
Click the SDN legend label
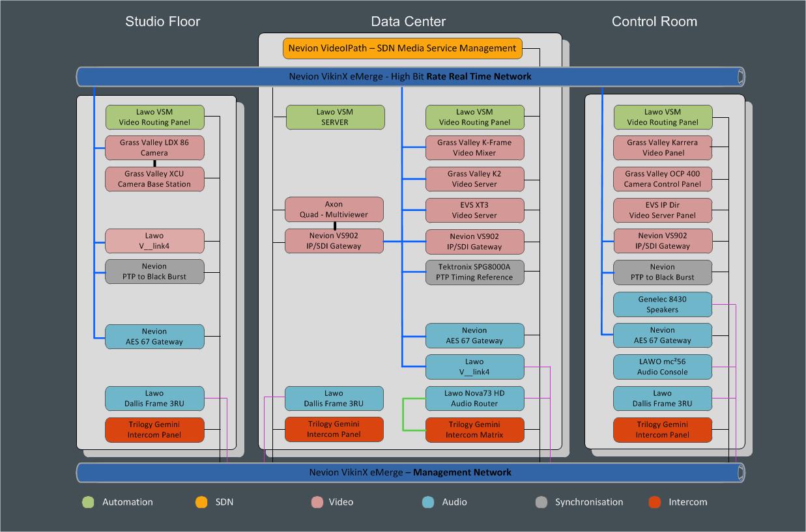click(x=224, y=502)
